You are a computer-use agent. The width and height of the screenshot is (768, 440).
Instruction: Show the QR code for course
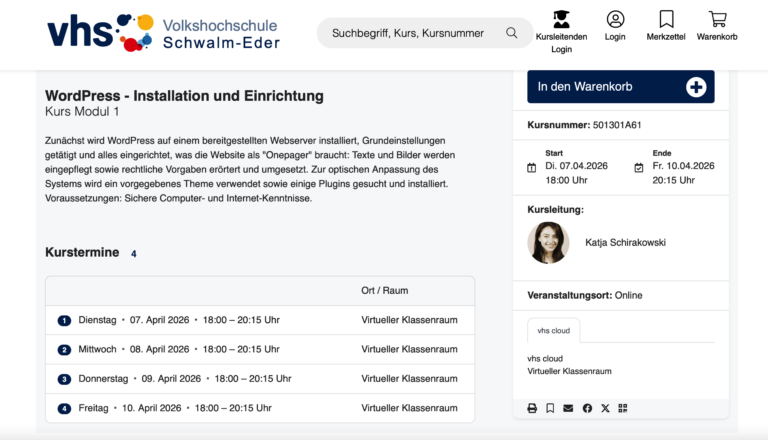tap(623, 408)
